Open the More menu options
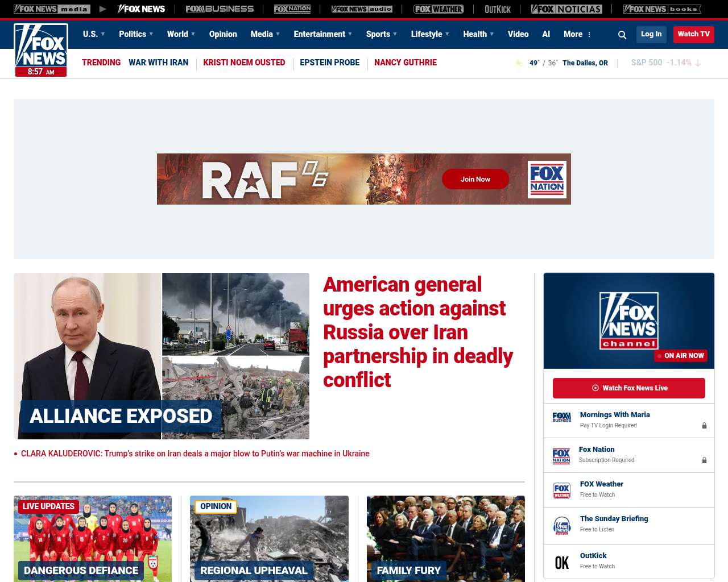The image size is (728, 582). pyautogui.click(x=577, y=34)
